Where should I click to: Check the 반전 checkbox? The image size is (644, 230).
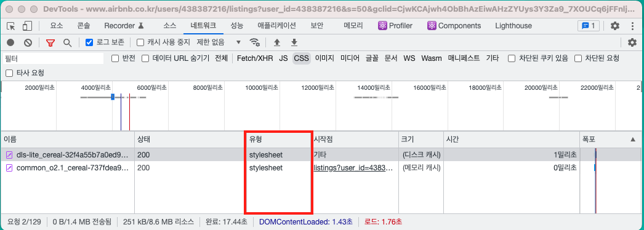tap(115, 58)
